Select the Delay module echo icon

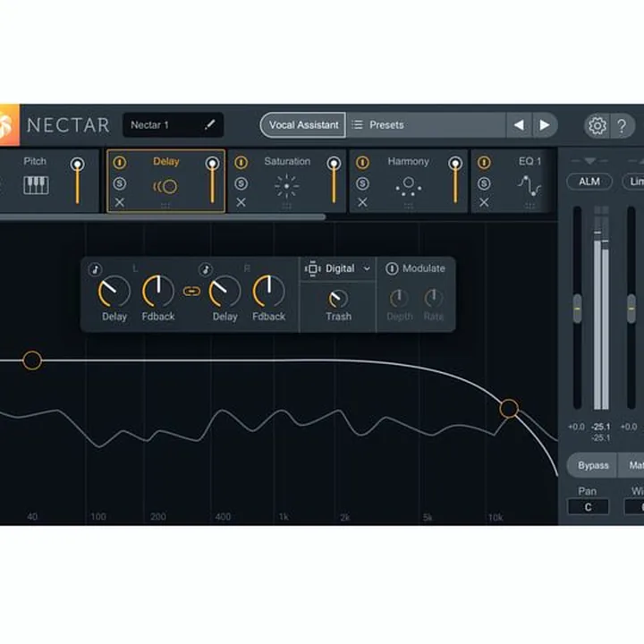coord(165,186)
